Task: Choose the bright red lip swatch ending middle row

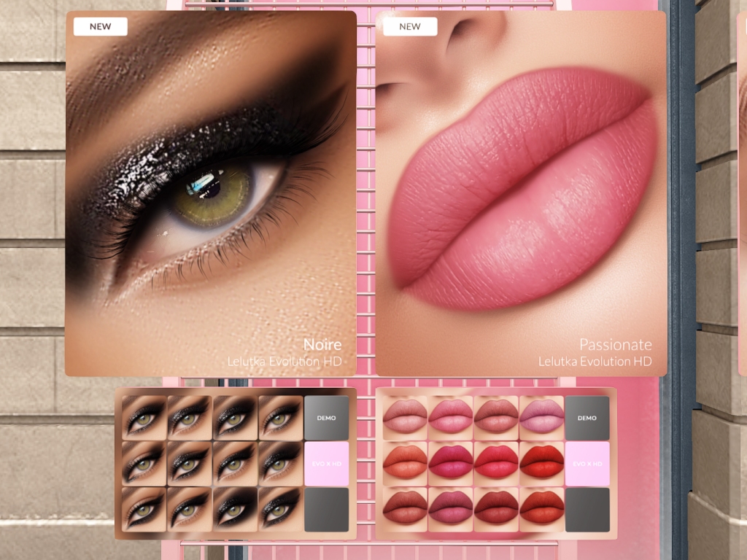Action: [x=541, y=464]
